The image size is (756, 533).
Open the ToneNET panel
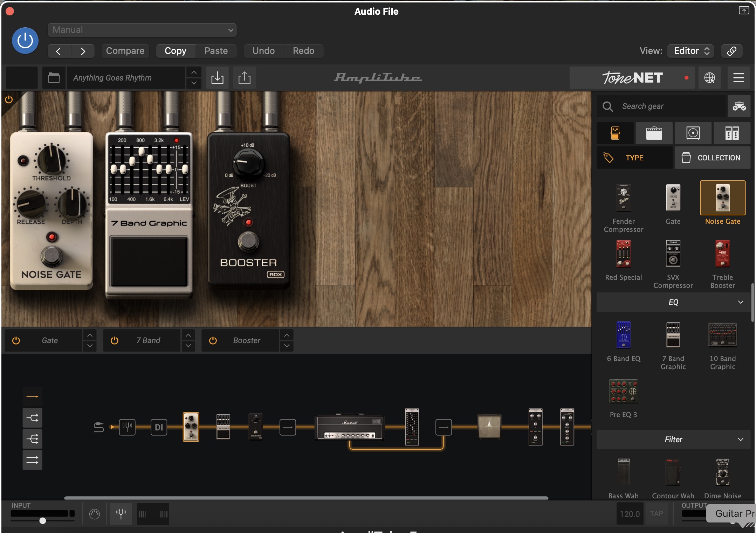(633, 78)
